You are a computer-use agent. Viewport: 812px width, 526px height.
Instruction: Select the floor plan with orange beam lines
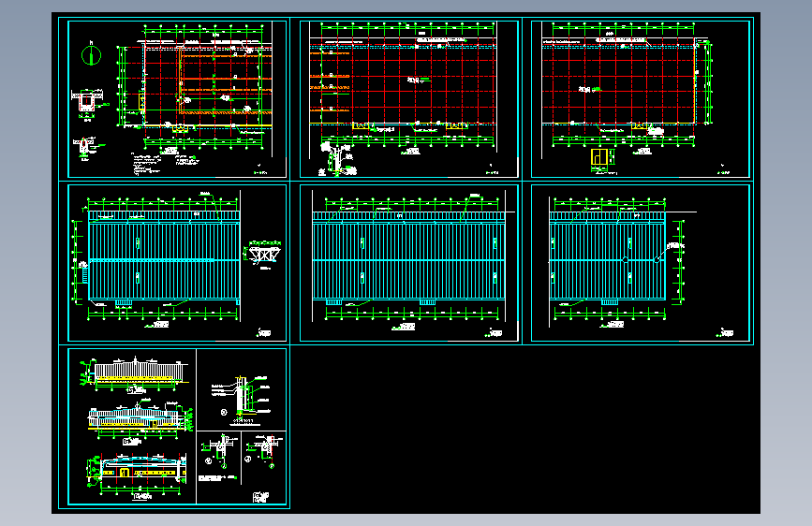[195, 85]
